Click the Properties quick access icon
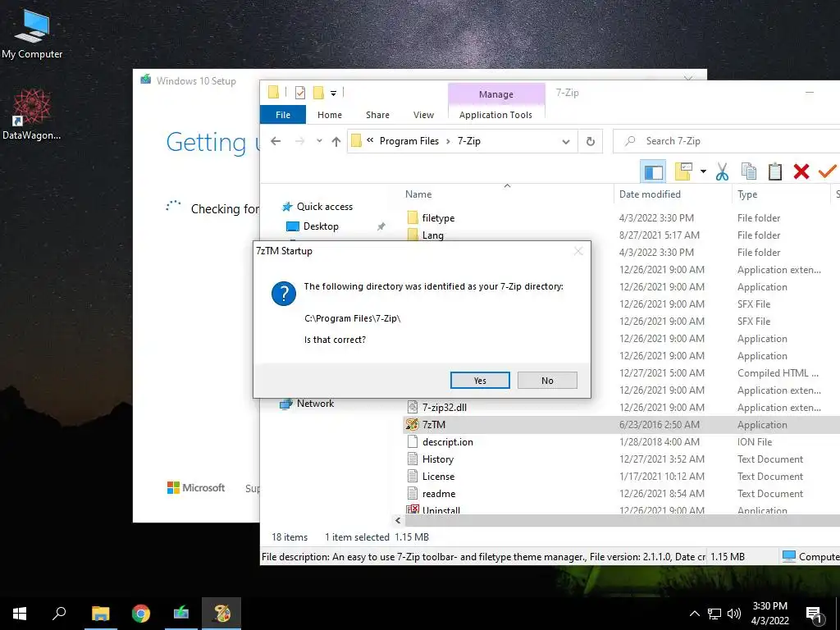 [300, 93]
